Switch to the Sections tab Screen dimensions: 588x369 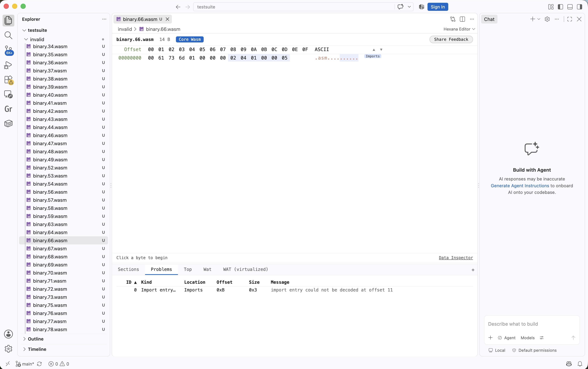[128, 269]
